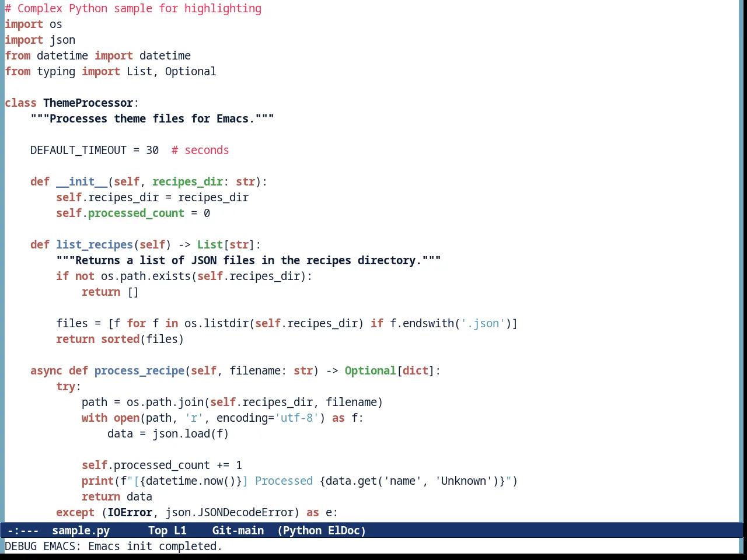Screen dimensions: 747x560
Task: Click the DEFAULT_TIMEOUT constant
Action: tap(78, 150)
